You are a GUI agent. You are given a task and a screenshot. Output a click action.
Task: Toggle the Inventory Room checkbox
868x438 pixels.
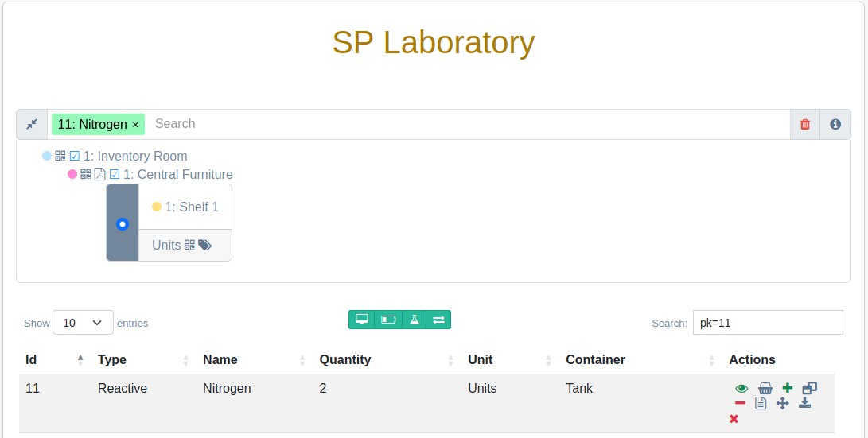pos(75,157)
